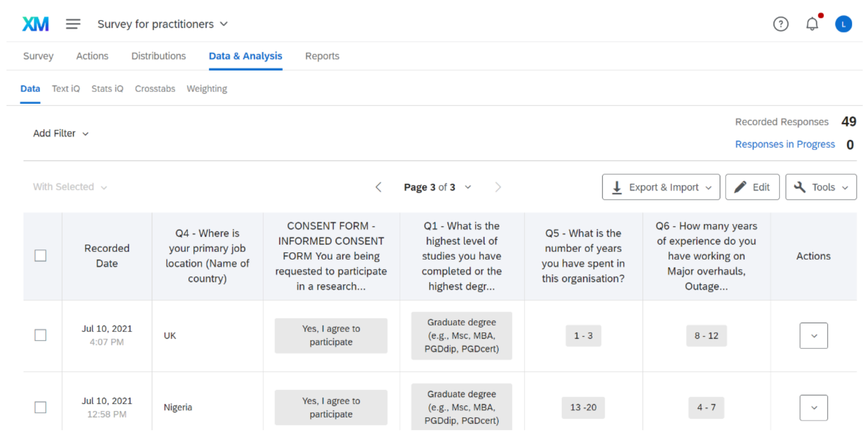The width and height of the screenshot is (868, 439).
Task: Open the Tools wrench menu
Action: (x=821, y=187)
